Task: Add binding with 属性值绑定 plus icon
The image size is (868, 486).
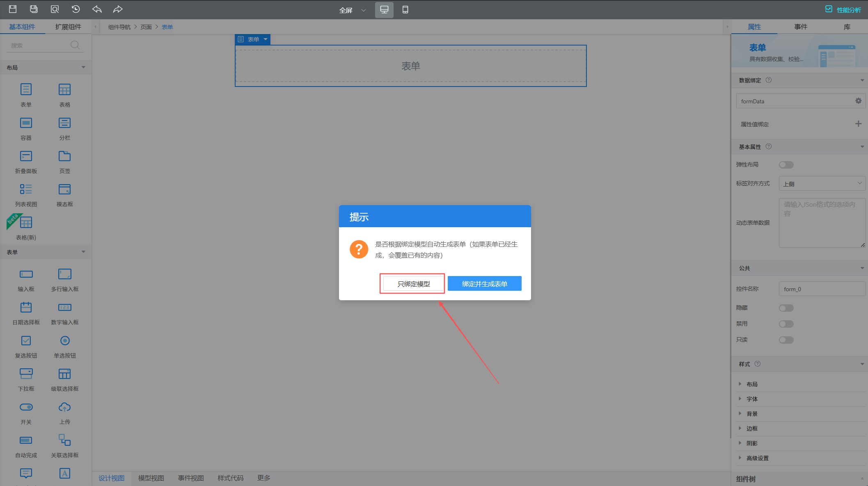Action: pyautogui.click(x=858, y=124)
